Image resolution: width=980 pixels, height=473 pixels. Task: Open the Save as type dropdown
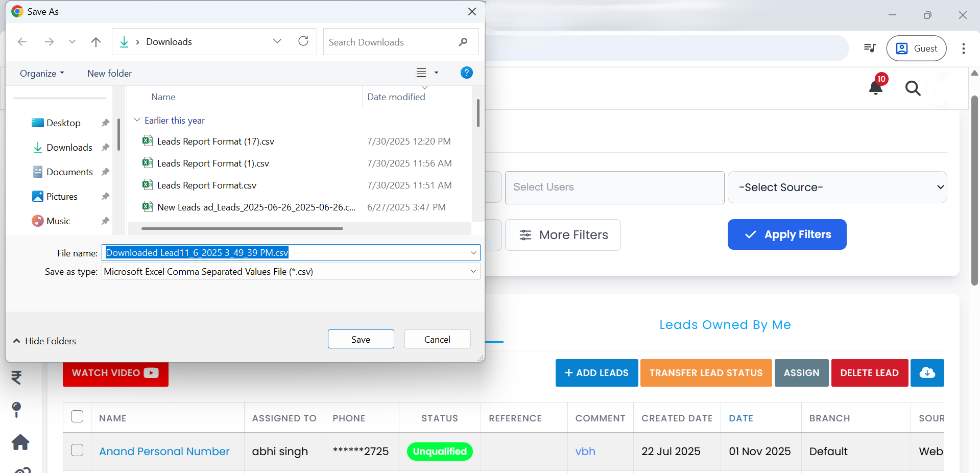pyautogui.click(x=473, y=271)
